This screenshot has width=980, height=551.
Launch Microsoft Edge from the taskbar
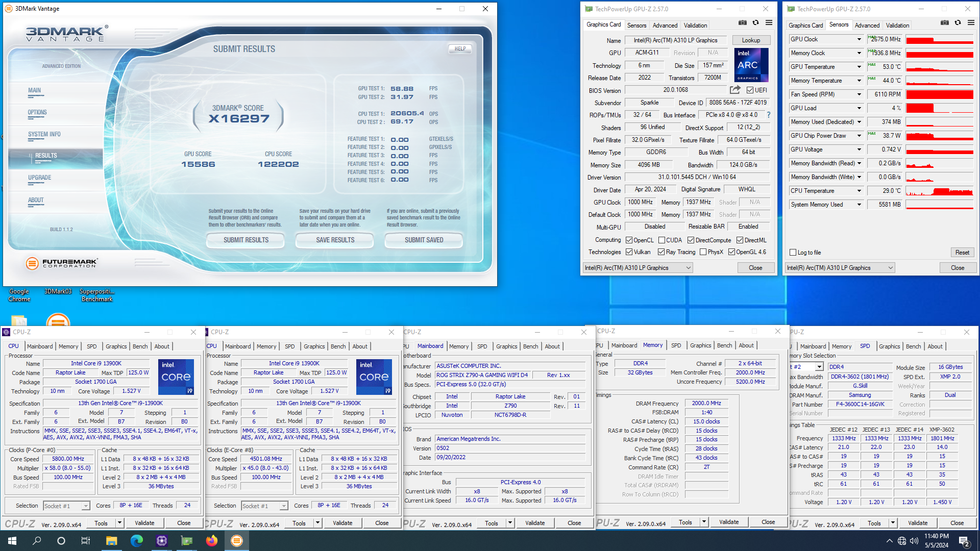point(137,541)
